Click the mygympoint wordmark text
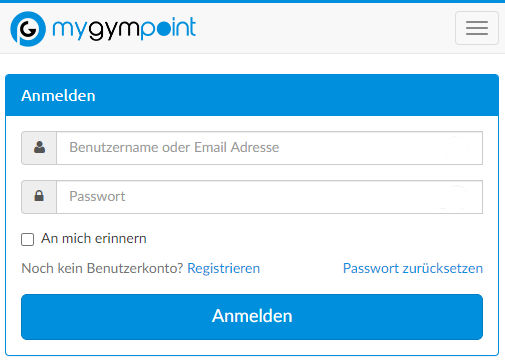The height and width of the screenshot is (362, 505). tap(124, 29)
